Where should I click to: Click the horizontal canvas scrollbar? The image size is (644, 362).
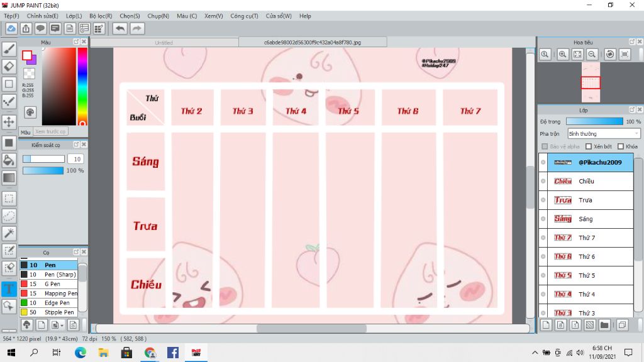coord(312,328)
